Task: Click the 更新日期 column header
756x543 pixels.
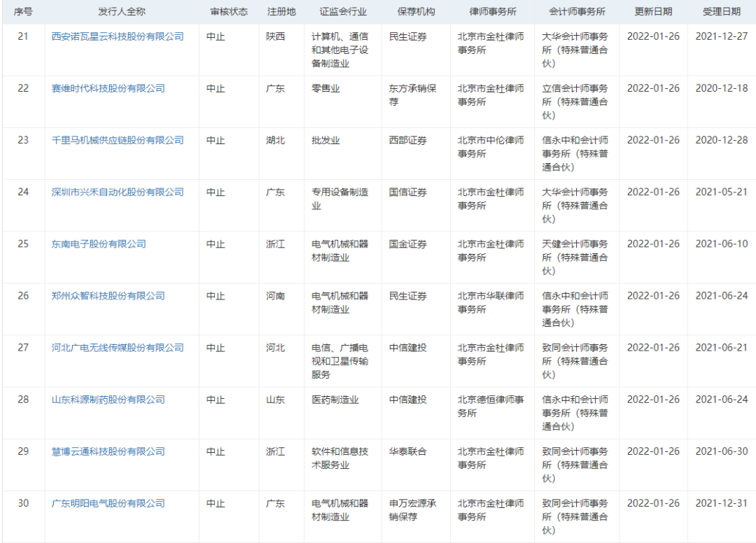Action: point(653,12)
